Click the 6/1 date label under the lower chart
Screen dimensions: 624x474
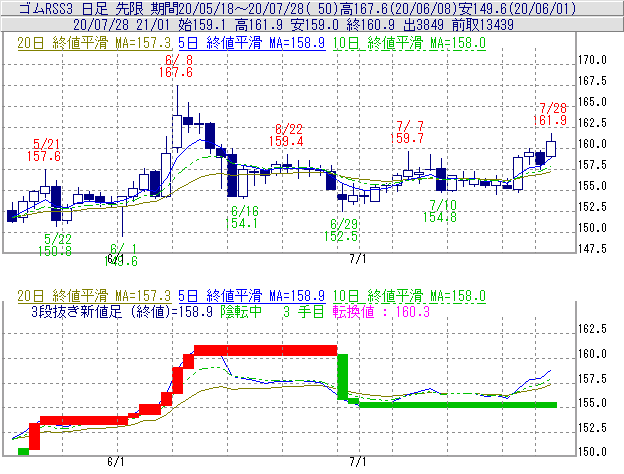tap(116, 462)
